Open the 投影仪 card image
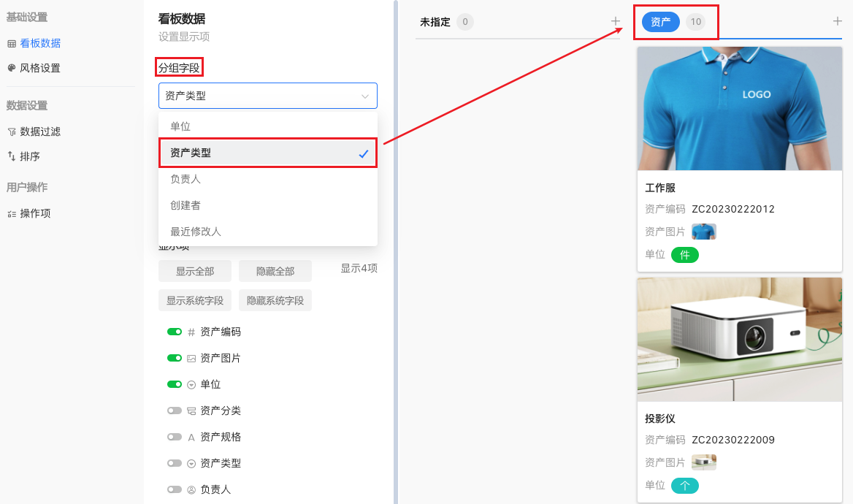Image resolution: width=853 pixels, height=504 pixels. [x=740, y=339]
